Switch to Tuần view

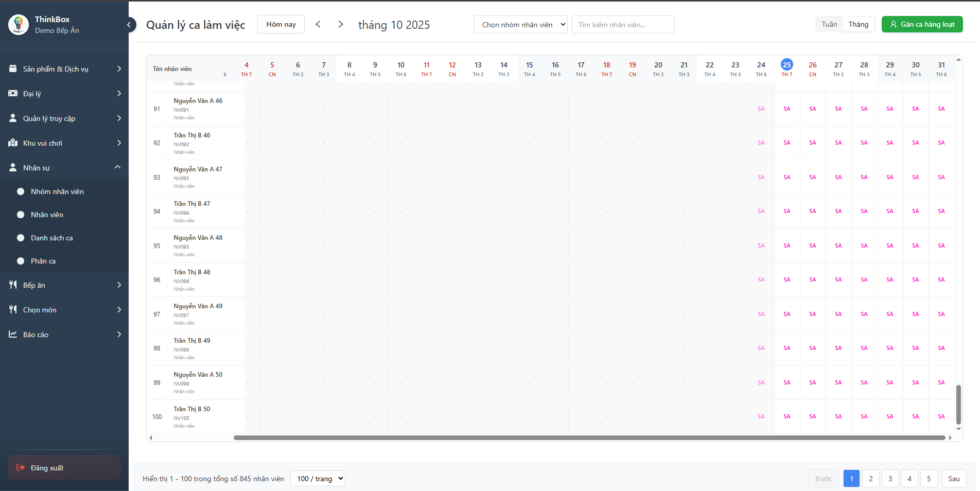[829, 24]
